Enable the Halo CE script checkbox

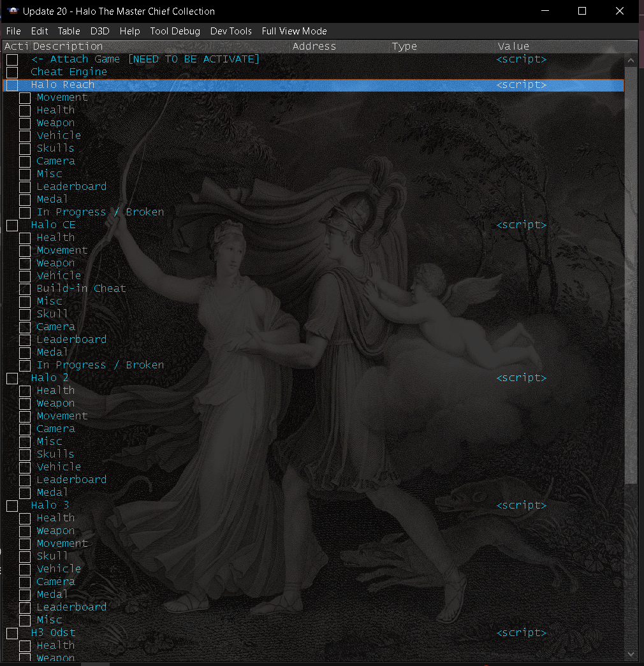tap(12, 226)
